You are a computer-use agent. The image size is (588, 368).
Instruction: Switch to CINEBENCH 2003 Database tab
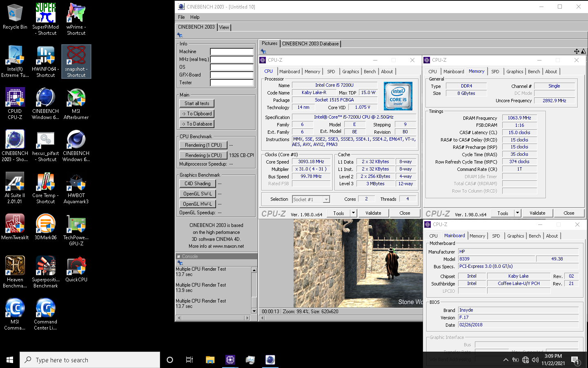[x=310, y=44]
